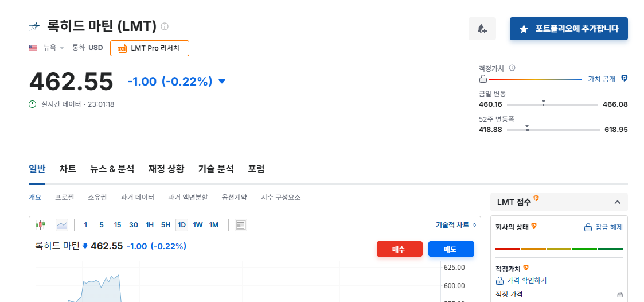Screen dimensions: 644x302
Task: Click the blue 매도 button
Action: click(x=451, y=249)
